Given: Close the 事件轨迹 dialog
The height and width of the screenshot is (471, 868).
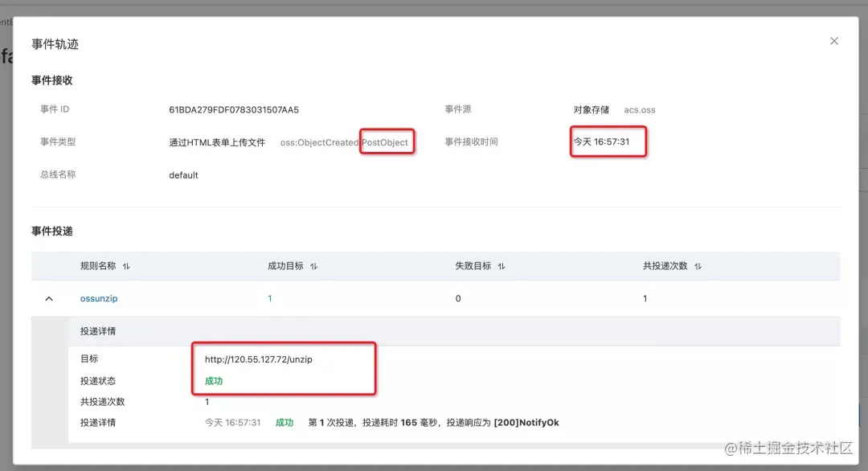Looking at the screenshot, I should (833, 41).
